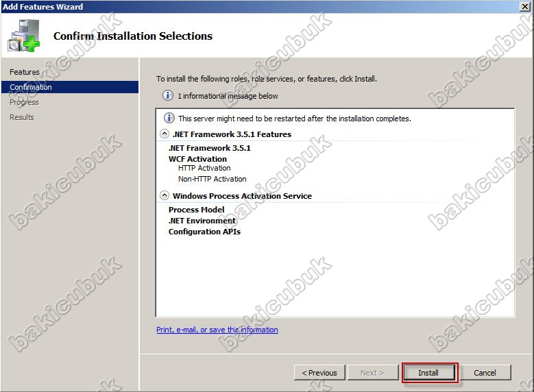Screen dimensions: 534x392
Task: Click the Cancel button
Action: [x=485, y=373]
